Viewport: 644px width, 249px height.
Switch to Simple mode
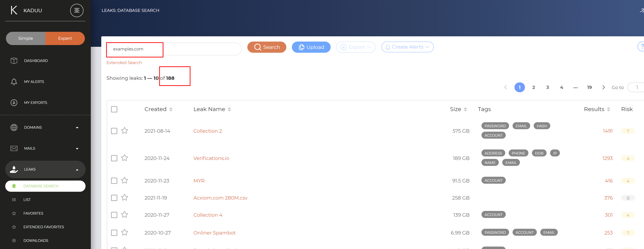click(25, 38)
